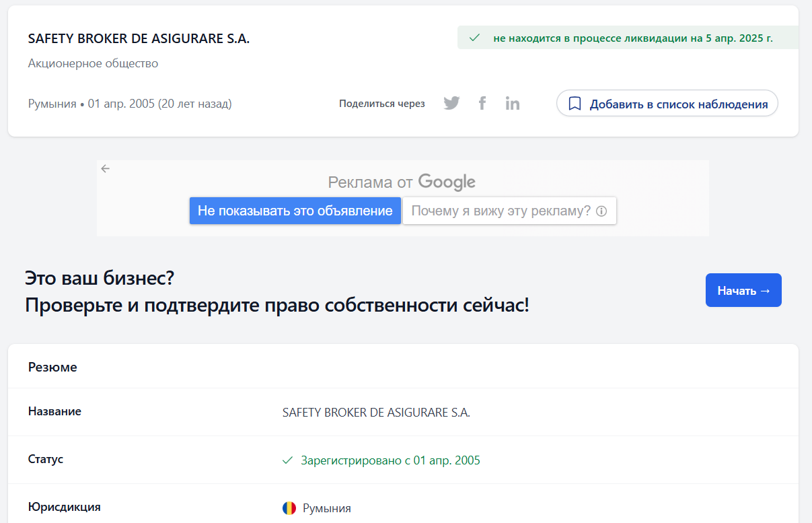
Task: Click the info icon beside 'Почему я вижу эту рекламу?'
Action: click(602, 211)
